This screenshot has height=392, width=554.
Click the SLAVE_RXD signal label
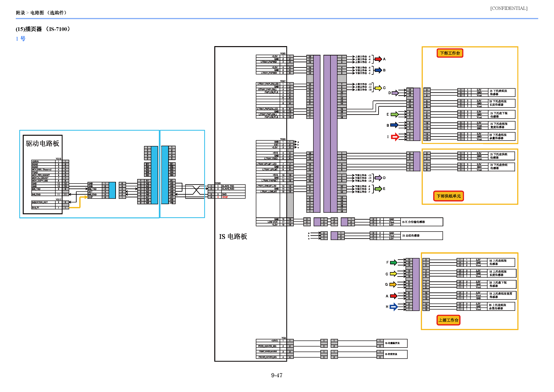(228, 189)
